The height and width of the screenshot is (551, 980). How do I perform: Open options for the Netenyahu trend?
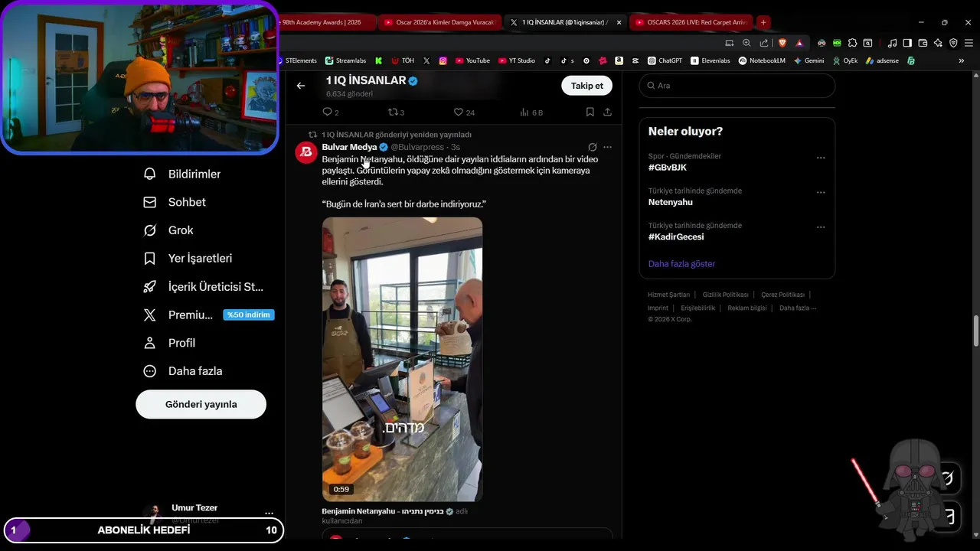(821, 192)
